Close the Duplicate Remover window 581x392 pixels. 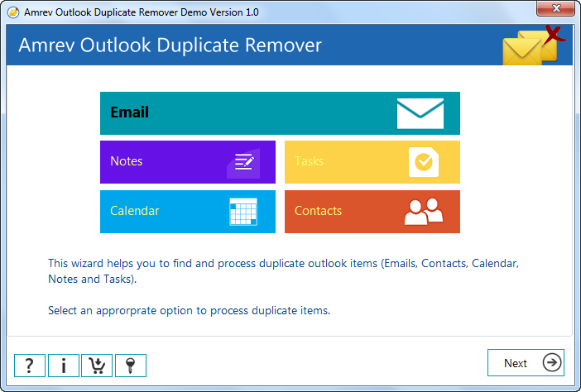(x=555, y=8)
